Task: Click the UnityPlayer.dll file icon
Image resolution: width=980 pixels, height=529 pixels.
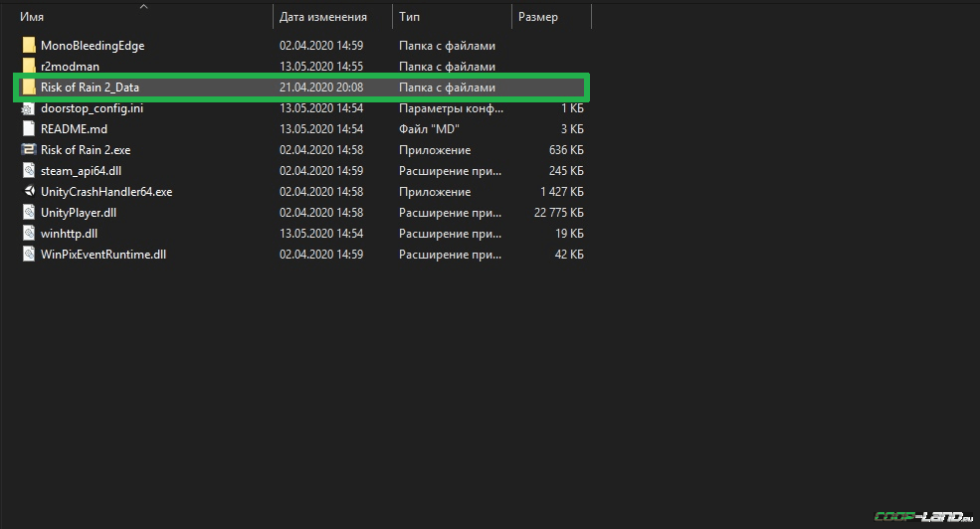Action: click(28, 213)
